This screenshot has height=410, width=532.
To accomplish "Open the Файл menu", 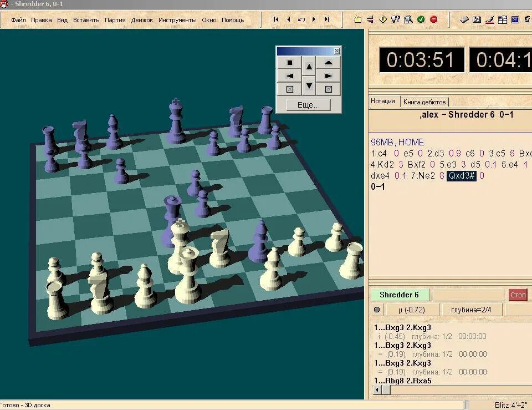I will coord(18,20).
